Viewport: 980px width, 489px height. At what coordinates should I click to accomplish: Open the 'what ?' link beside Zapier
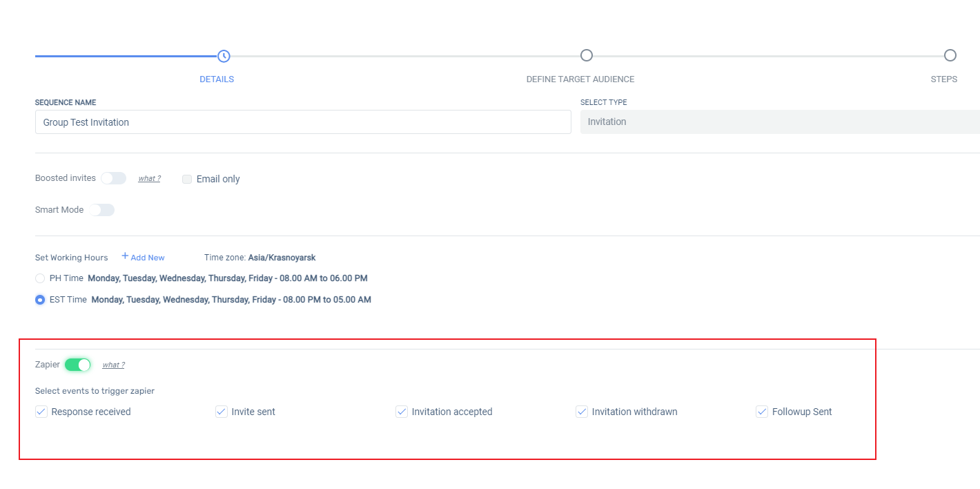114,365
